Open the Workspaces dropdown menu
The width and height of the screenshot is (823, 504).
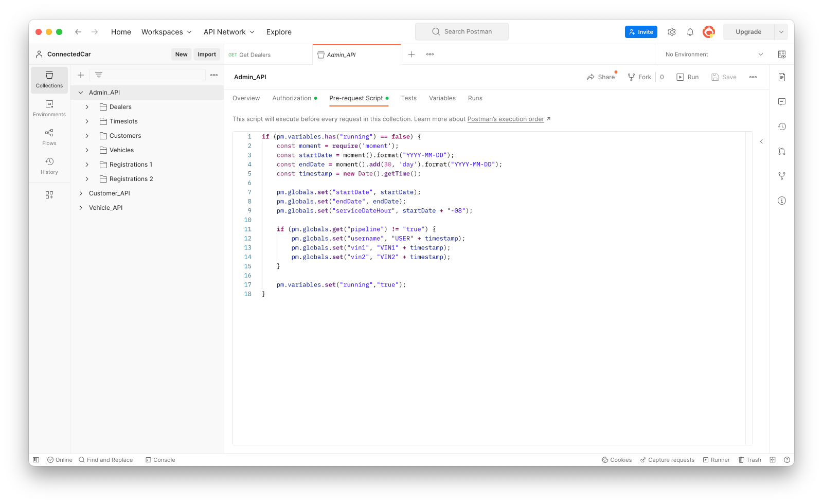tap(167, 32)
